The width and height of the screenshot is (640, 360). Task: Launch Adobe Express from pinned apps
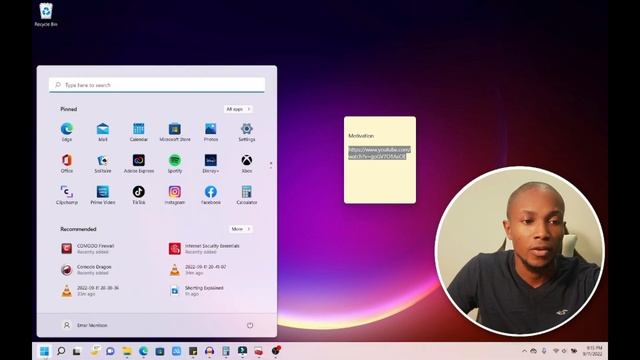[138, 163]
